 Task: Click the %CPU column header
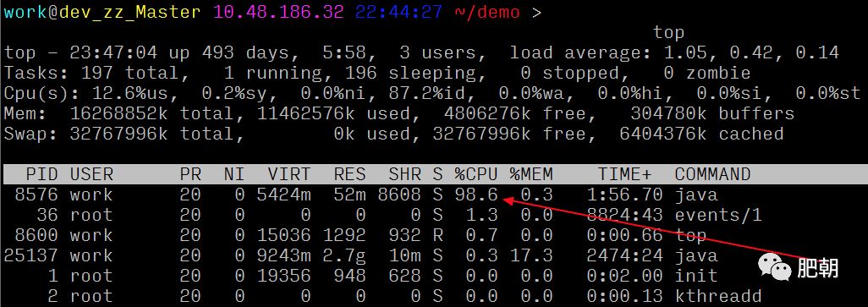pos(476,175)
